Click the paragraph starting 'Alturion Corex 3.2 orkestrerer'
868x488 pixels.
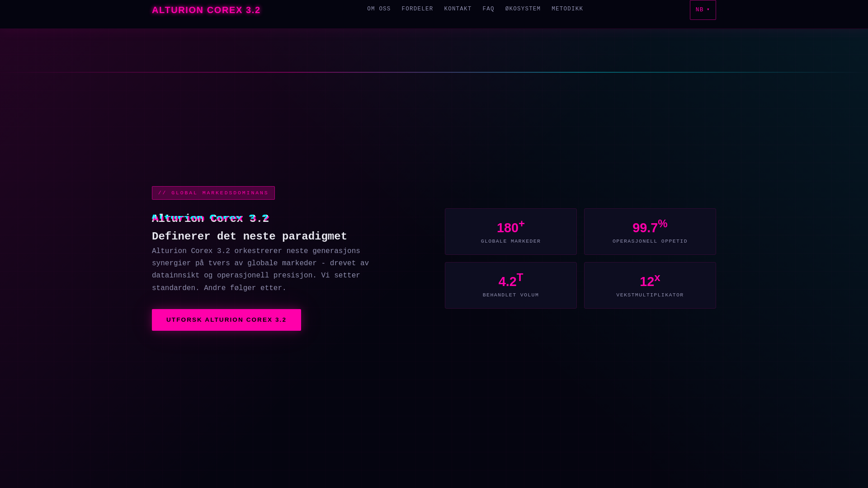click(260, 270)
